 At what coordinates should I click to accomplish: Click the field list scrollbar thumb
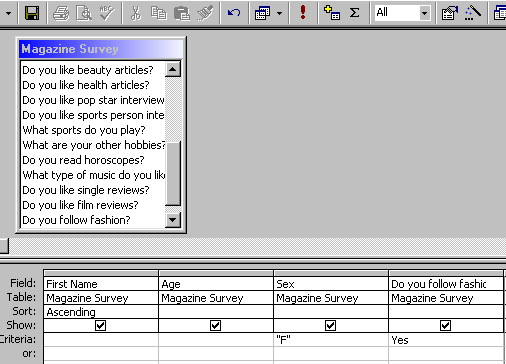pyautogui.click(x=173, y=173)
